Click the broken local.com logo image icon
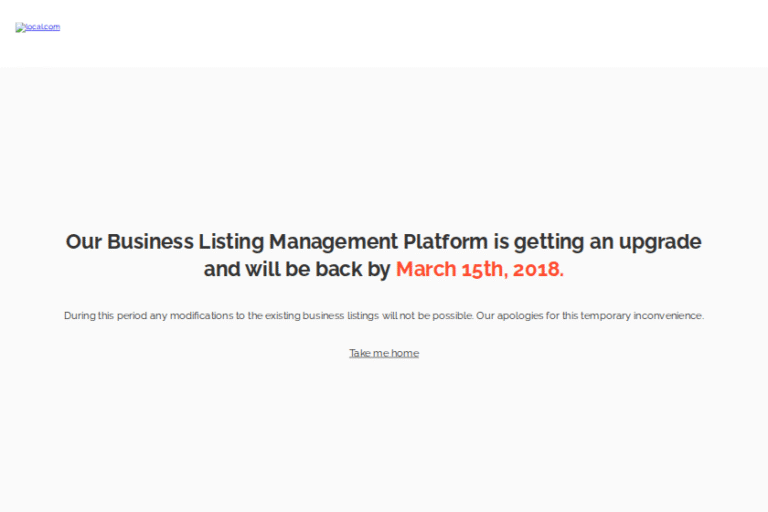This screenshot has width=768, height=512. (x=19, y=27)
